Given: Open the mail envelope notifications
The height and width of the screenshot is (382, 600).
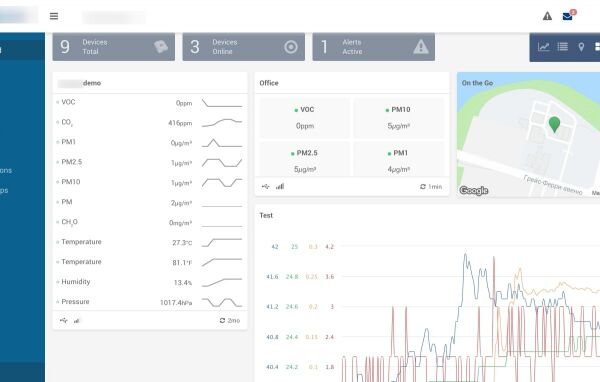Looking at the screenshot, I should pyautogui.click(x=568, y=16).
